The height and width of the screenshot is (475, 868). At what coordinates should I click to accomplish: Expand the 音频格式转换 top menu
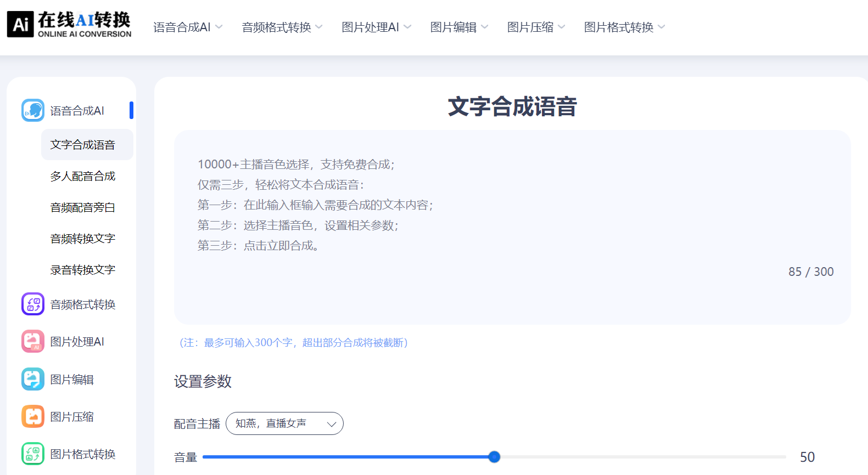point(282,27)
